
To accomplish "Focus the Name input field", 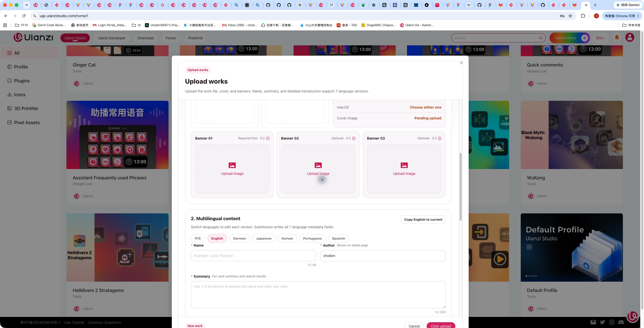I will [253, 256].
